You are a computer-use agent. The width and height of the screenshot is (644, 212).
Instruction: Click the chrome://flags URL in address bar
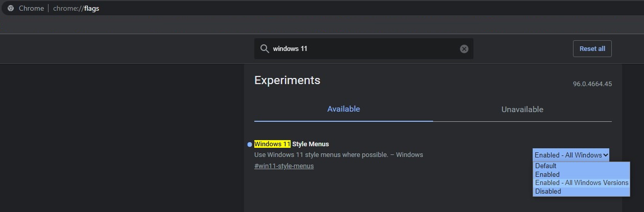76,8
